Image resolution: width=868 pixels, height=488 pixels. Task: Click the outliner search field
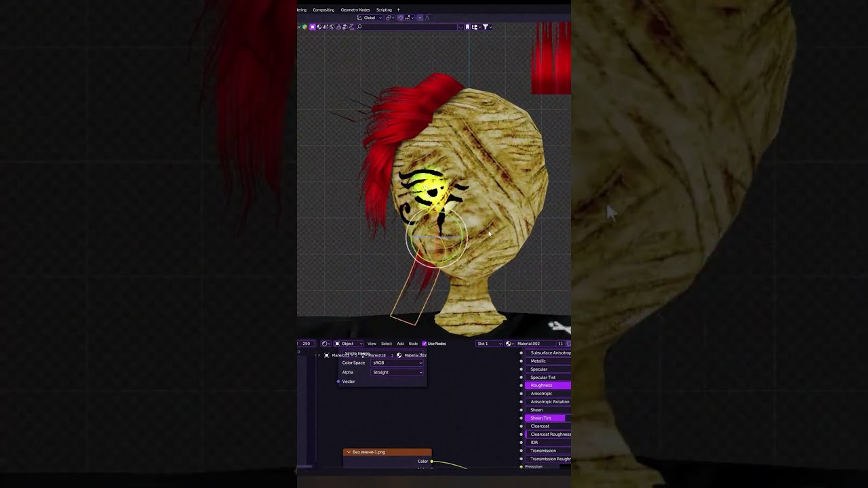pos(407,27)
